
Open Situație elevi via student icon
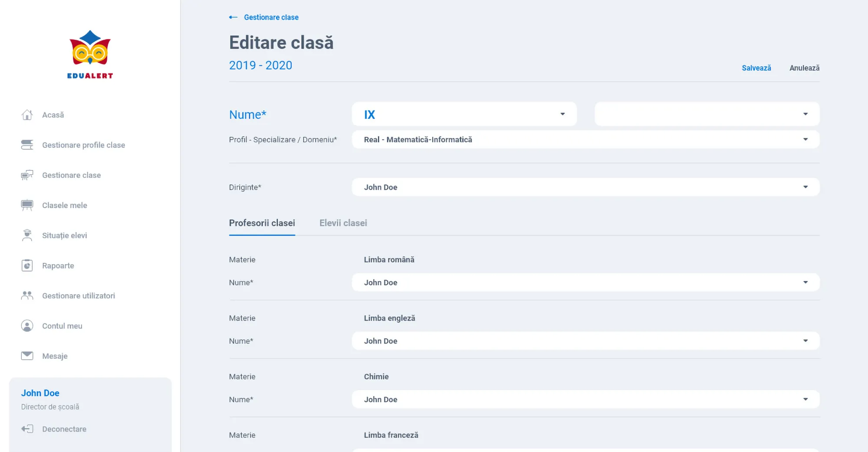[27, 235]
